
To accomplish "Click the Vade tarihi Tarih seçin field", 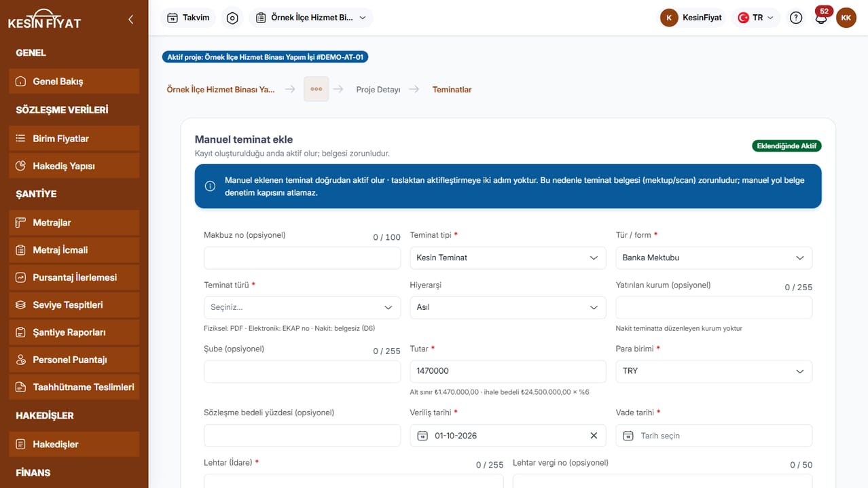I will pyautogui.click(x=714, y=436).
